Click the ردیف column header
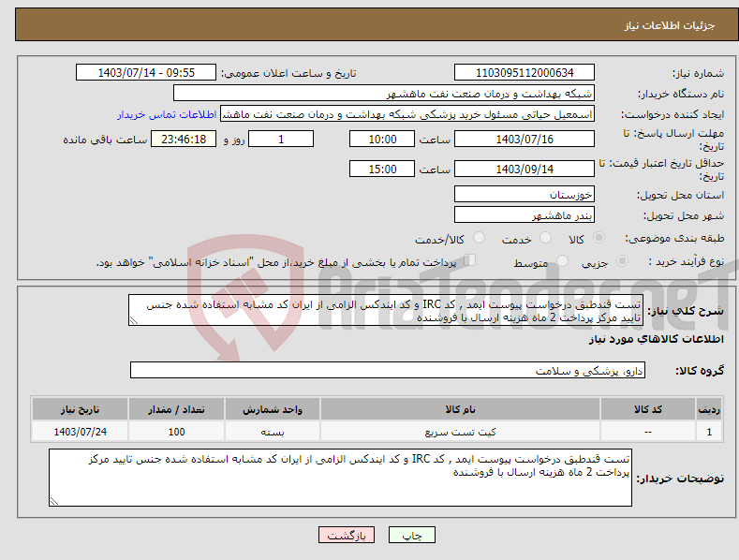This screenshot has width=739, height=560. pos(709,409)
